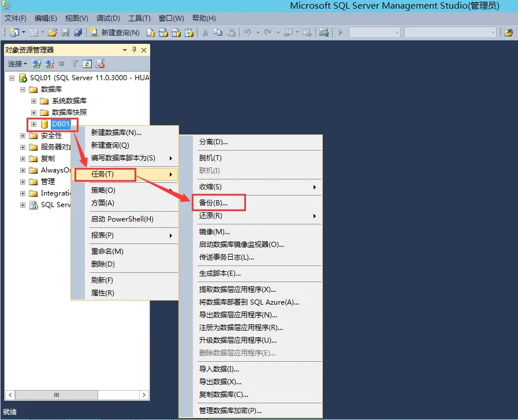Click the Object Explorer horizontal scrollbar thumb
Viewport: 518px width, 420px height.
coord(57,395)
